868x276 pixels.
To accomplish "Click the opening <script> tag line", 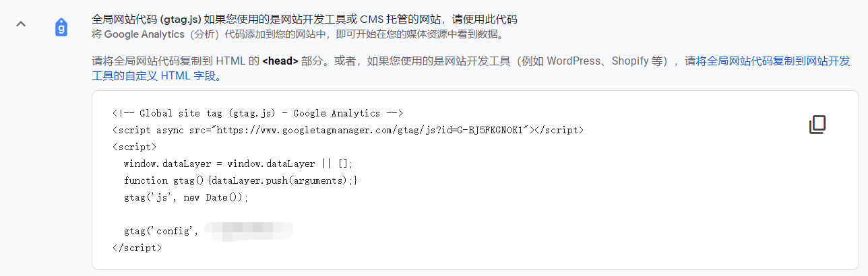I will 135,147.
